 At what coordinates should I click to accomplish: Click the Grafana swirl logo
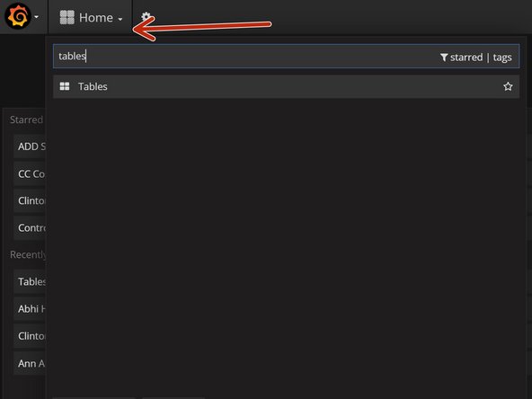click(18, 16)
